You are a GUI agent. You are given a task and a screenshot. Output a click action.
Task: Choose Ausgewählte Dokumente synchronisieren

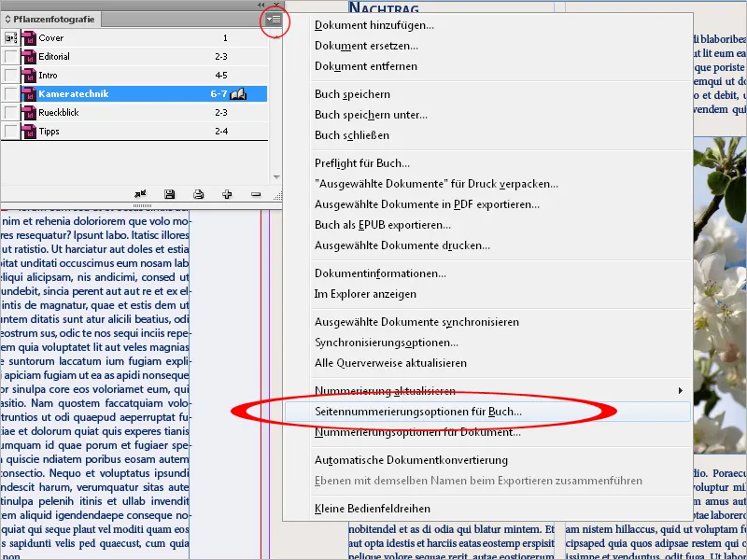click(x=416, y=322)
